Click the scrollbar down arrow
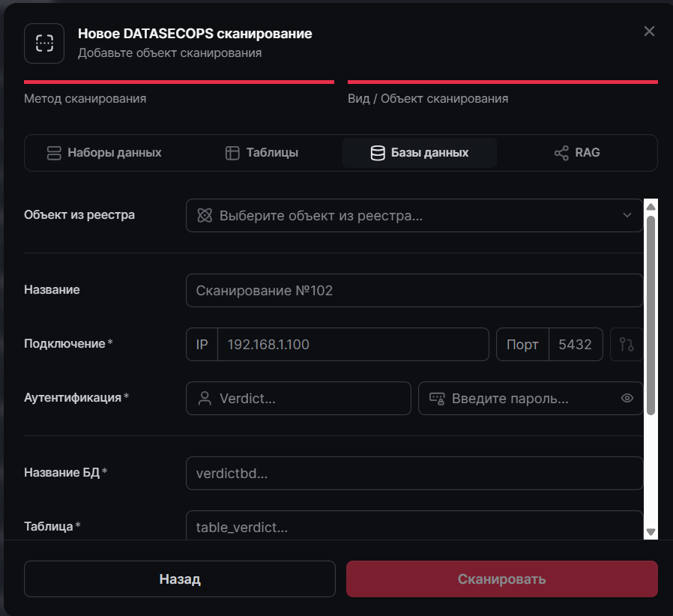This screenshot has height=616, width=673. (x=651, y=532)
